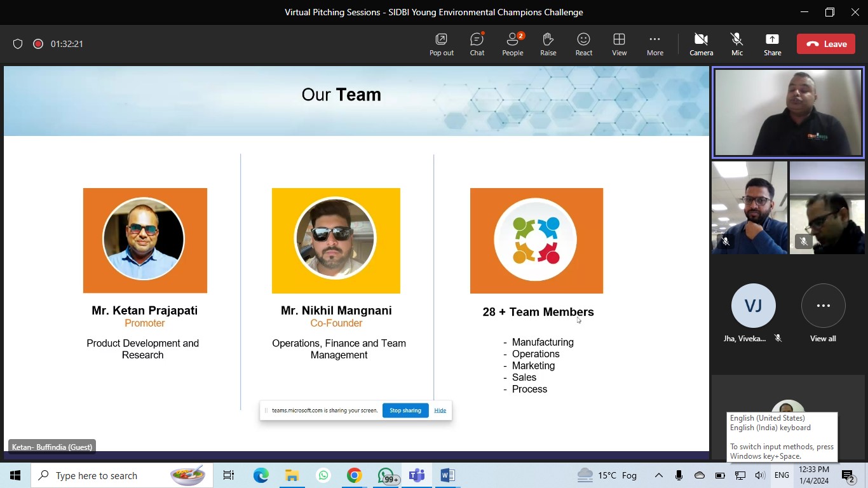Click the team members graphic on slide
This screenshot has width=868, height=488.
[x=536, y=240]
